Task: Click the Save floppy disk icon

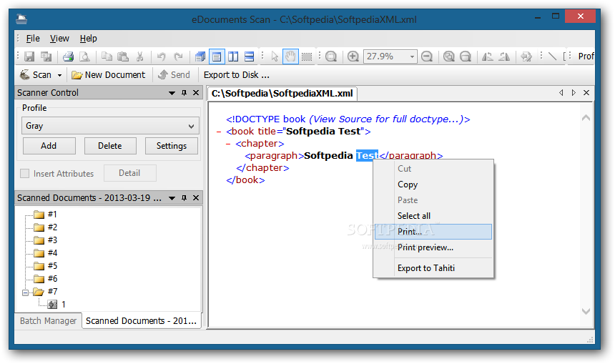Action: 29,56
